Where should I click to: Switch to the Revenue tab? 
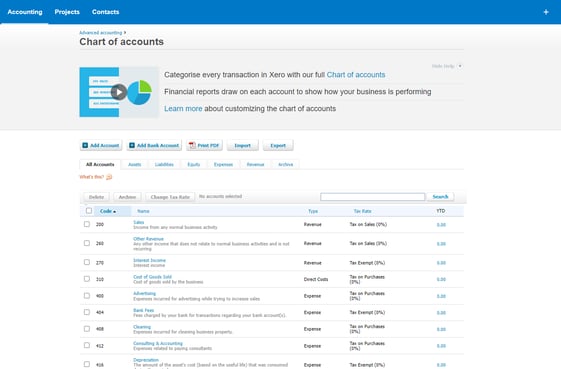[255, 164]
